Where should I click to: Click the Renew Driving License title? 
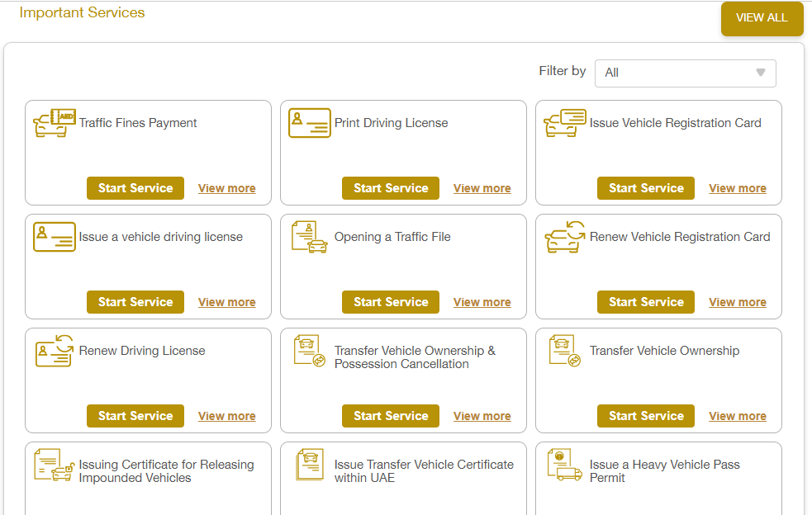pyautogui.click(x=142, y=351)
